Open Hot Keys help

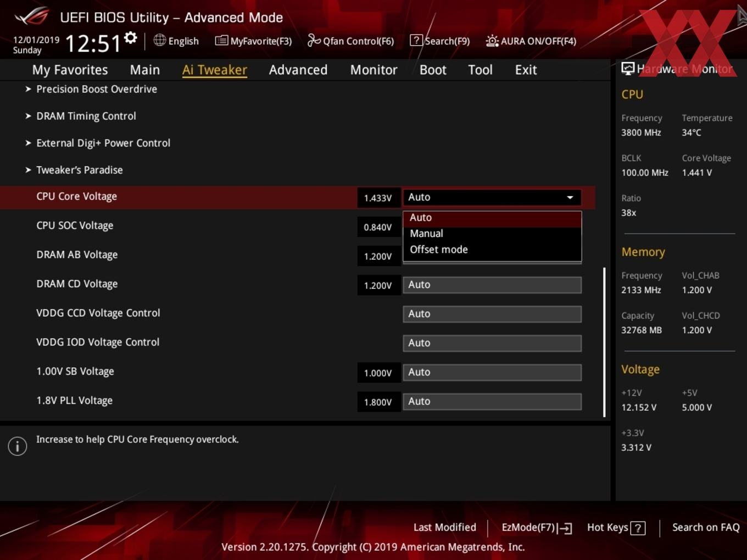coord(607,528)
